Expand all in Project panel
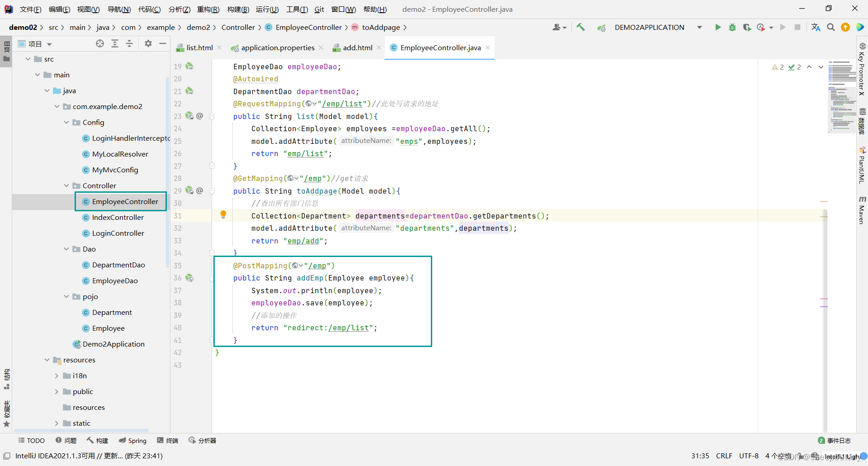Screen dimensions: 868x466 click(x=115, y=43)
